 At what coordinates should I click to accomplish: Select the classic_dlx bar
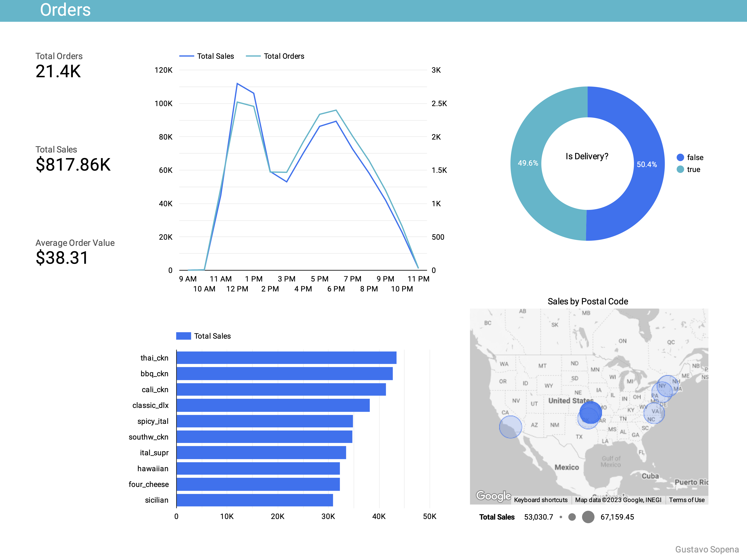(273, 405)
